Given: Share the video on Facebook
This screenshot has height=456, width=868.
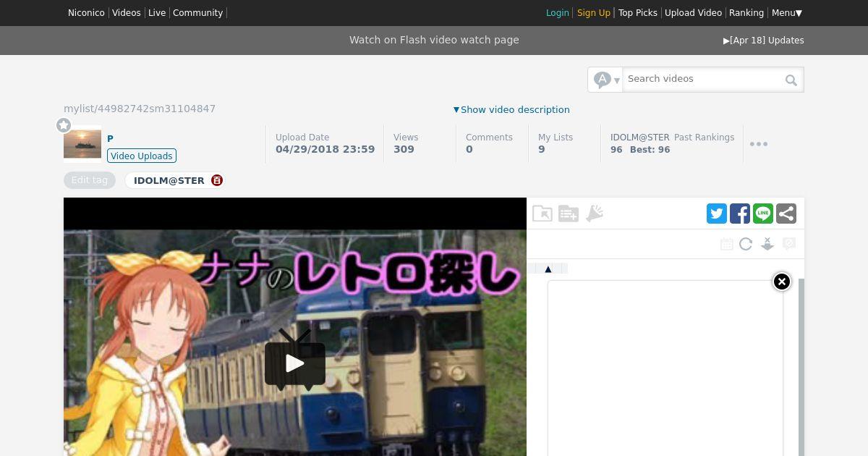Looking at the screenshot, I should (x=740, y=214).
